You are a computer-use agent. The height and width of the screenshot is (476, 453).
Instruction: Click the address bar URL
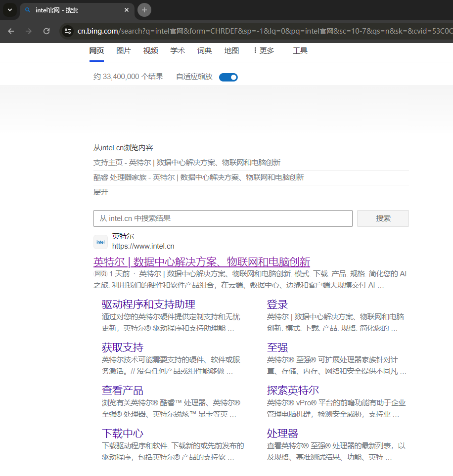pyautogui.click(x=264, y=31)
